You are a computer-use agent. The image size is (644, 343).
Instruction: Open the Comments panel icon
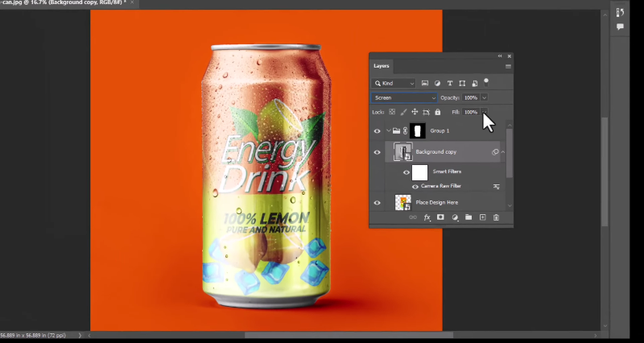pyautogui.click(x=620, y=27)
